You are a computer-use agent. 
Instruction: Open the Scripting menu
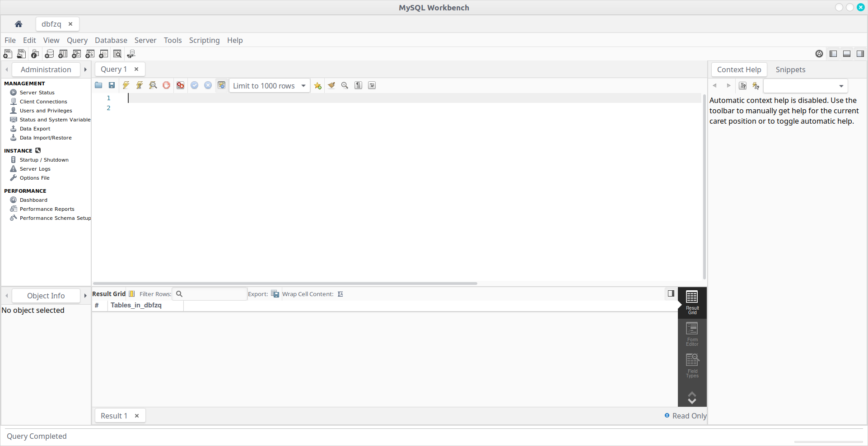pyautogui.click(x=204, y=40)
